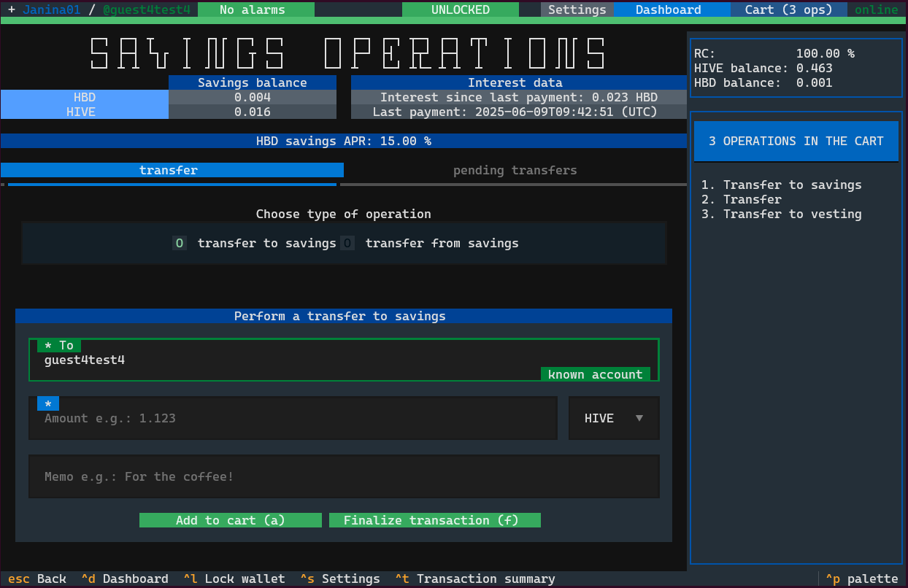The height and width of the screenshot is (588, 908).
Task: Click the ^s Settings footer shortcut
Action: 340,579
